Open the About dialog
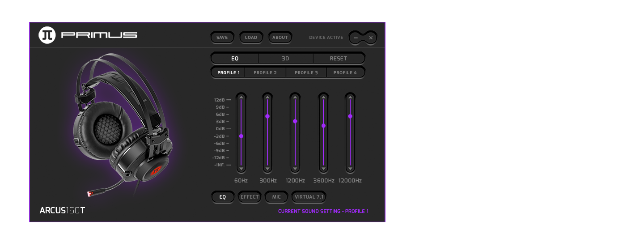 pos(280,38)
